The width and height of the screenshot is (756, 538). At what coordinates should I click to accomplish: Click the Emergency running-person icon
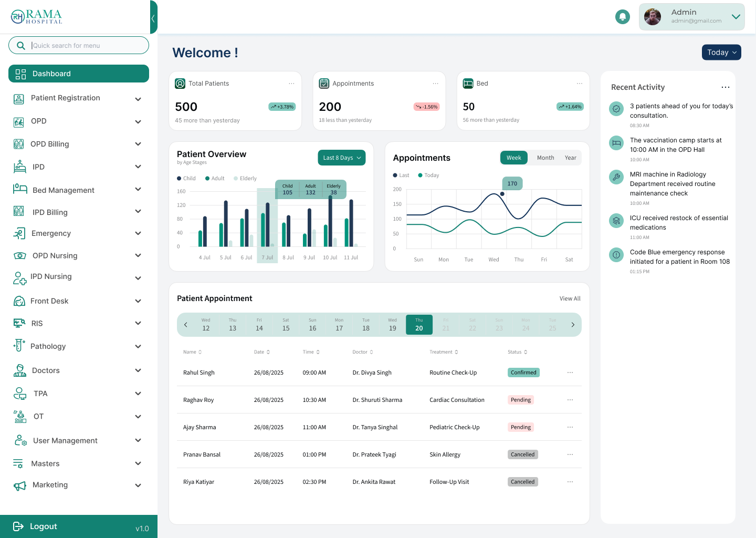pyautogui.click(x=19, y=233)
